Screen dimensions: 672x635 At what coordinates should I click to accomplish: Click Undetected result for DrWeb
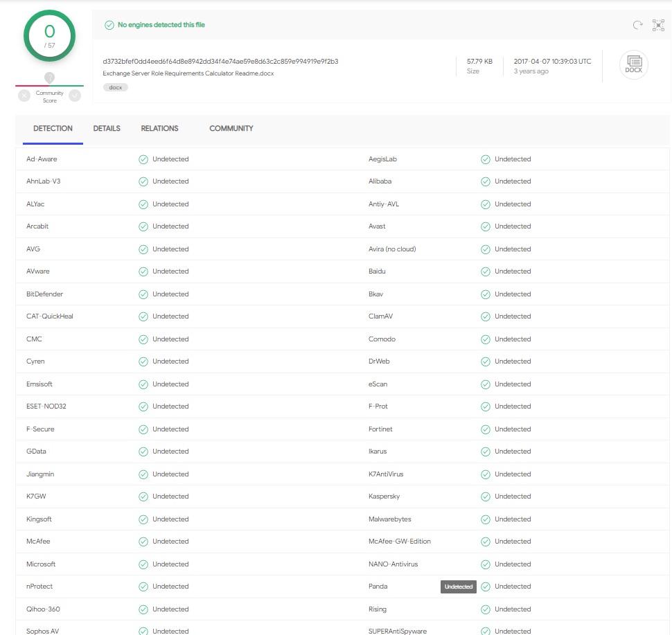[513, 361]
